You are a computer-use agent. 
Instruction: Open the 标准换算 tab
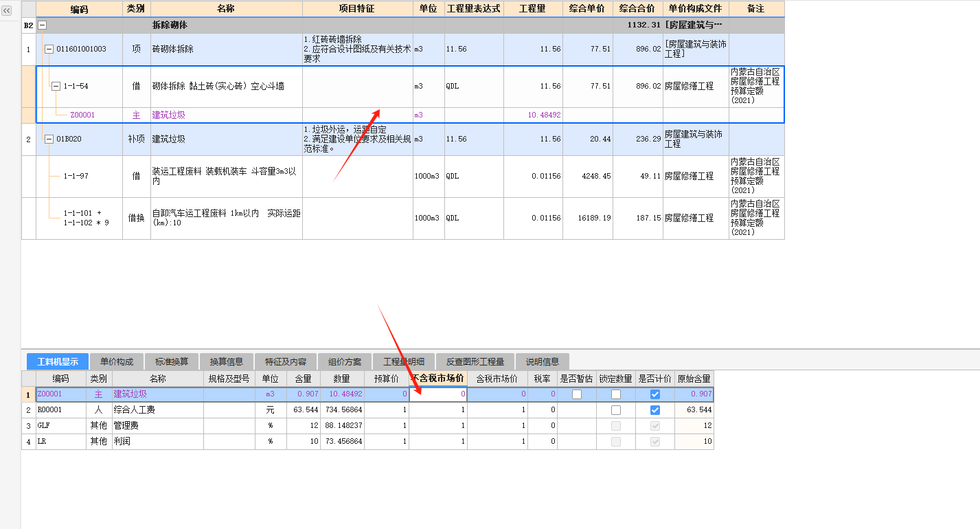coord(171,361)
